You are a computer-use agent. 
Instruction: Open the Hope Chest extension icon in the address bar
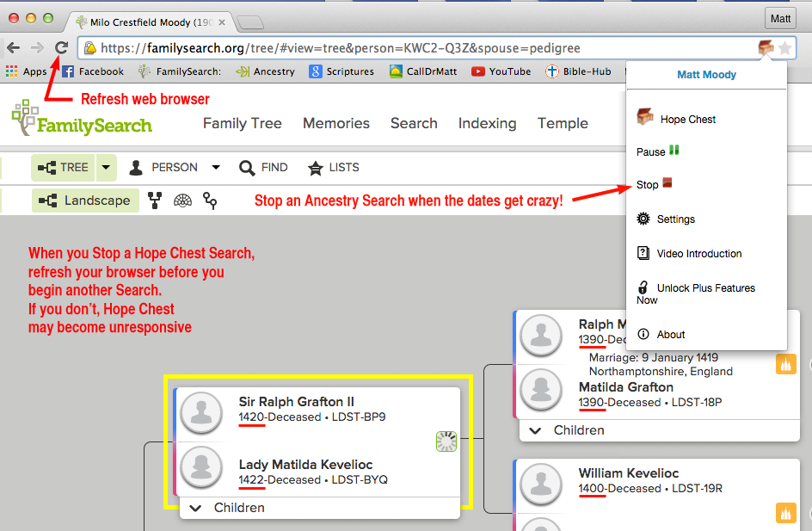click(766, 48)
